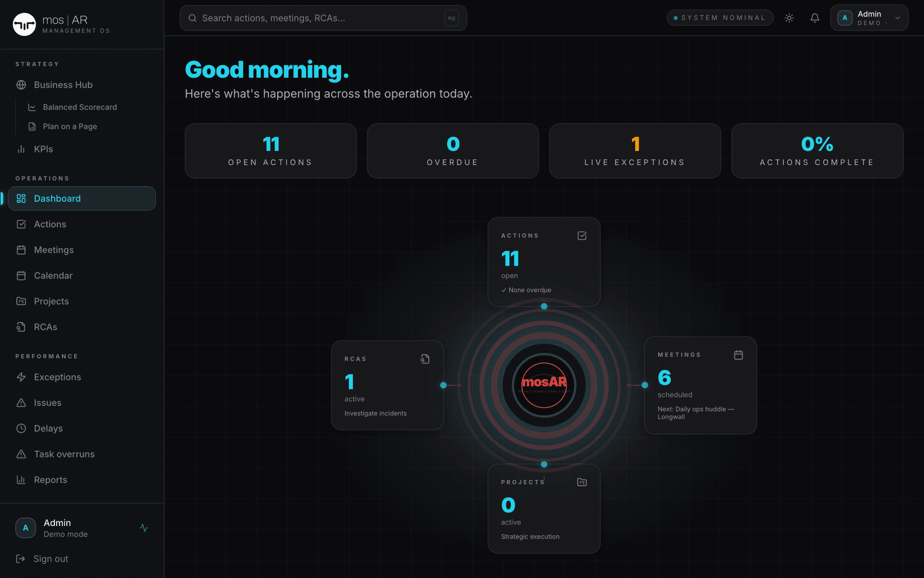Click the folder icon on Projects card
Screen dimensions: 924x578
coord(582,482)
